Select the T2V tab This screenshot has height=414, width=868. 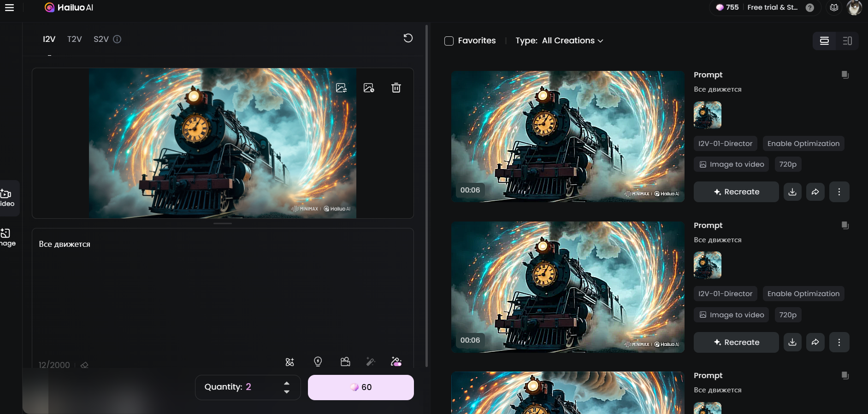point(74,39)
